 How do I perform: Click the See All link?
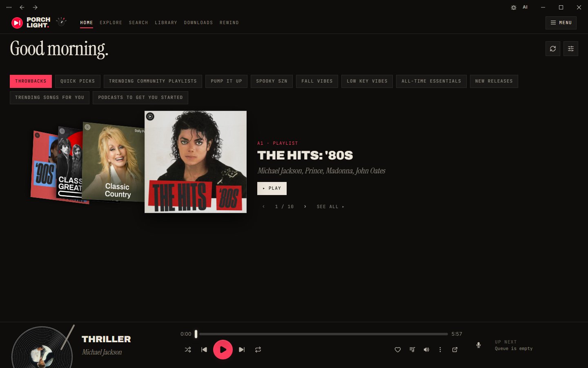click(x=330, y=207)
